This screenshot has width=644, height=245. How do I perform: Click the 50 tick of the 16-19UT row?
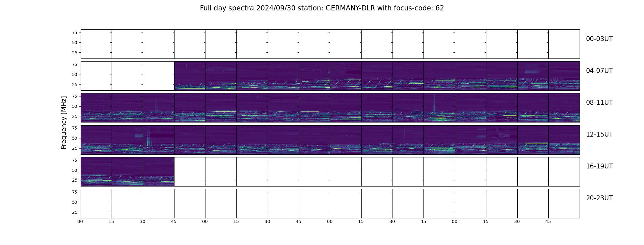(75, 170)
